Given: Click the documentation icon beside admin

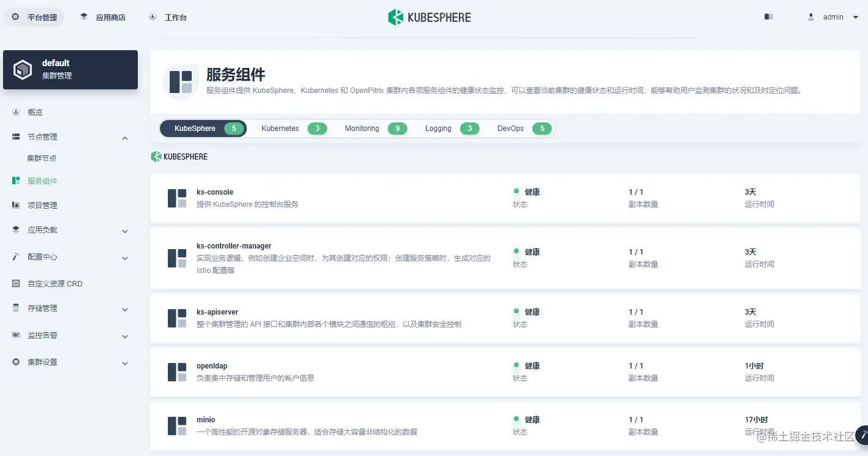Looking at the screenshot, I should point(769,17).
